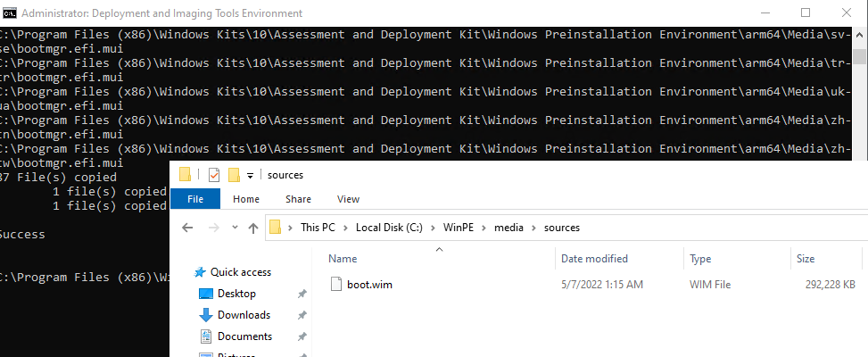Viewport: 868px width, 357px height.
Task: Select Quick access in navigation pane
Action: (x=240, y=271)
